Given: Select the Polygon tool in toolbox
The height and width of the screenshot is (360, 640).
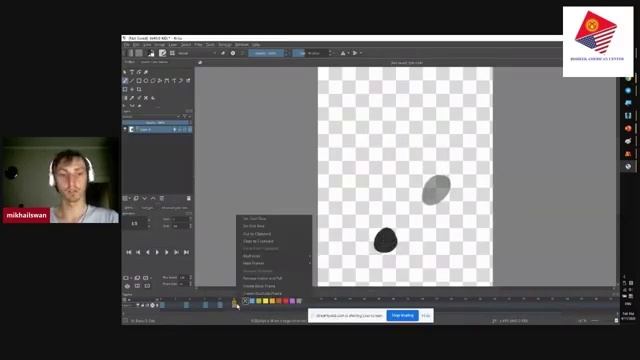Looking at the screenshot, I should tap(153, 81).
